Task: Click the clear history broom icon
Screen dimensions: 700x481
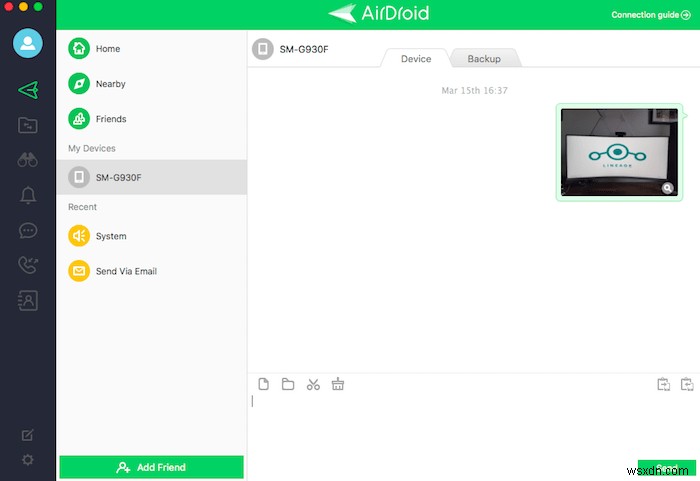Action: (338, 384)
